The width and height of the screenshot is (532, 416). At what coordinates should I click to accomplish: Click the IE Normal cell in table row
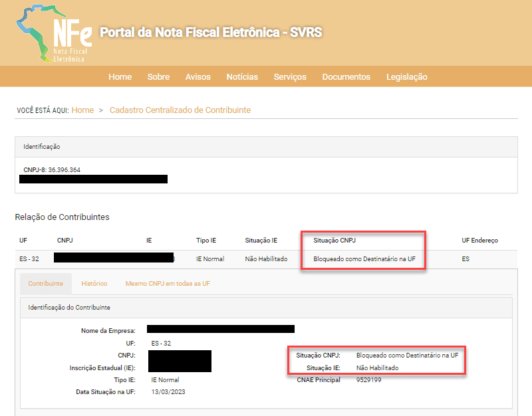click(210, 259)
